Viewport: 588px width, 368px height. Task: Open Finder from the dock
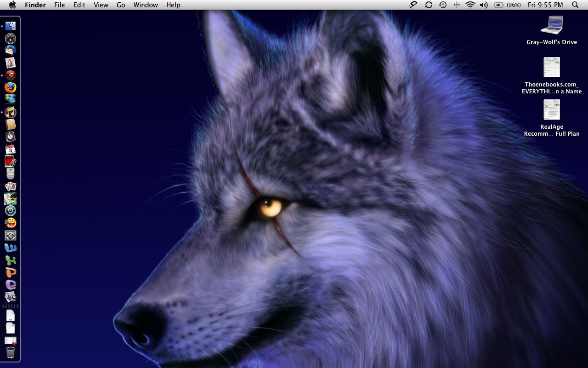pos(11,26)
